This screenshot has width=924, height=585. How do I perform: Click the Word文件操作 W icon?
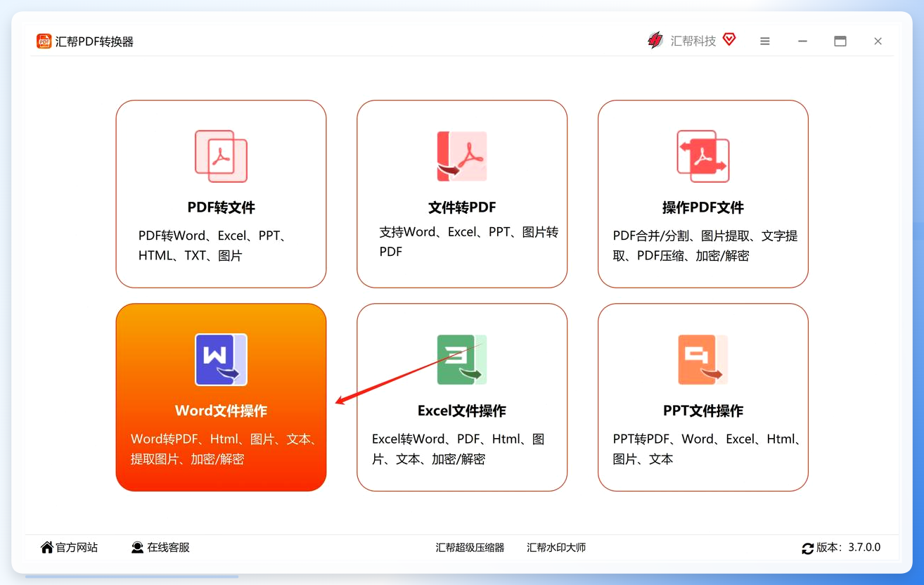tap(222, 359)
